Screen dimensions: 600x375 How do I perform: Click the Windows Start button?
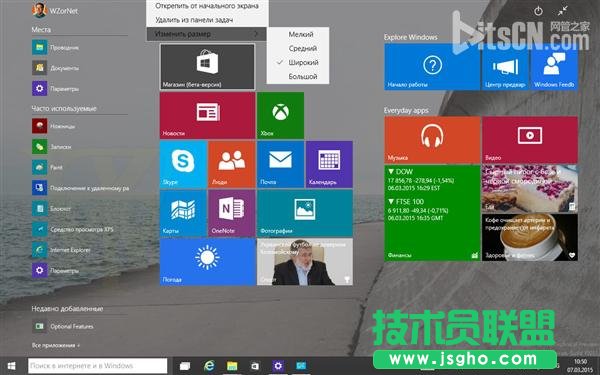11,366
